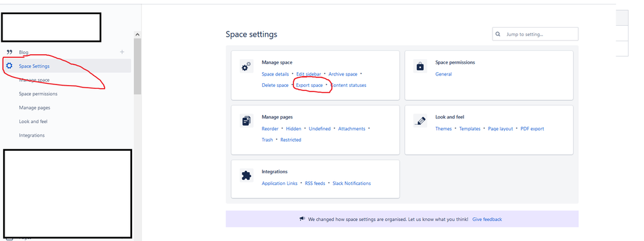The image size is (644, 241).
Task: Add a blog post with plus icon
Action: coord(122,52)
